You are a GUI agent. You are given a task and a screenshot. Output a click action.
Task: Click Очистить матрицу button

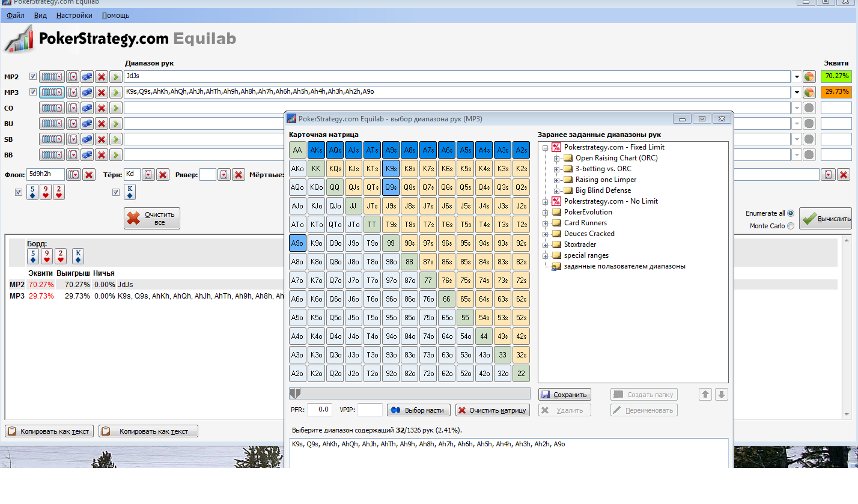[x=493, y=410]
